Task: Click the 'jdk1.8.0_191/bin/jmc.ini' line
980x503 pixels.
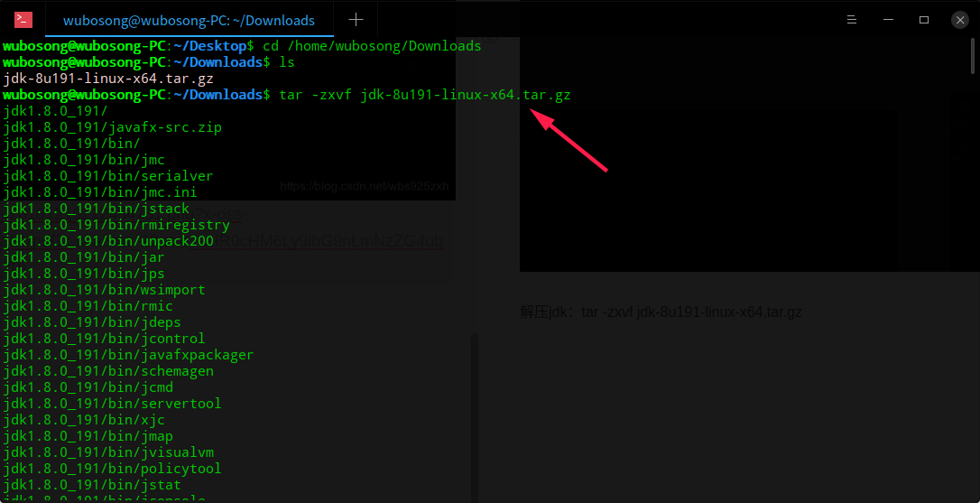Action: pos(100,192)
